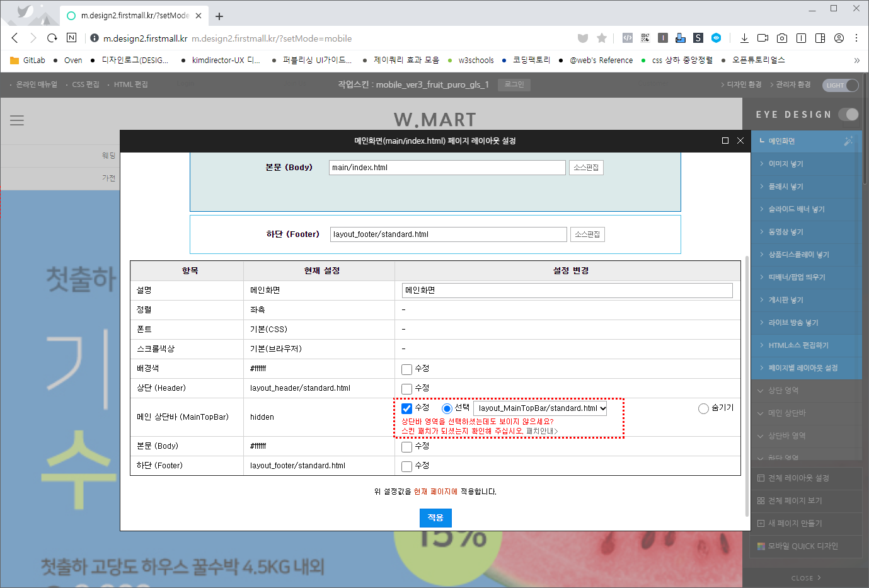Expand 동영상 넣기 panel item

807,232
